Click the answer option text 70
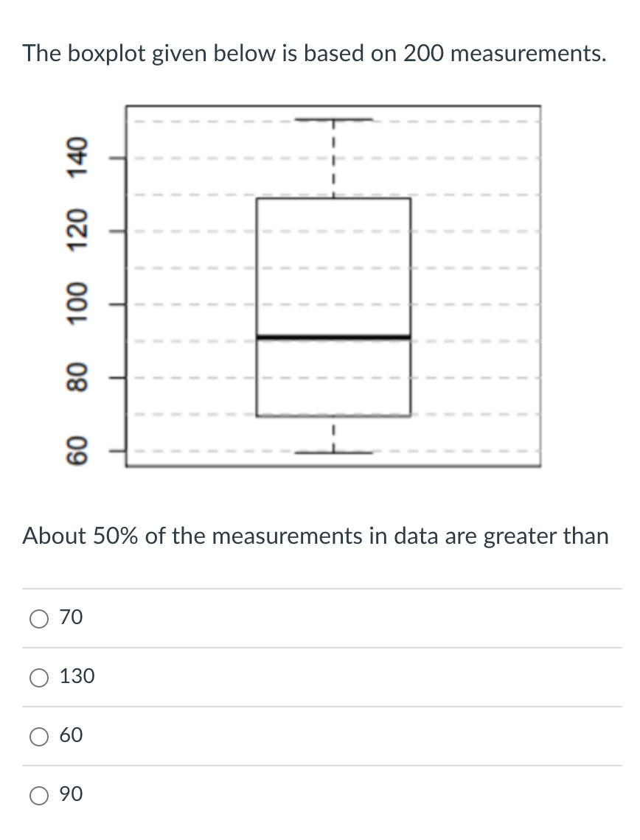 pos(71,617)
